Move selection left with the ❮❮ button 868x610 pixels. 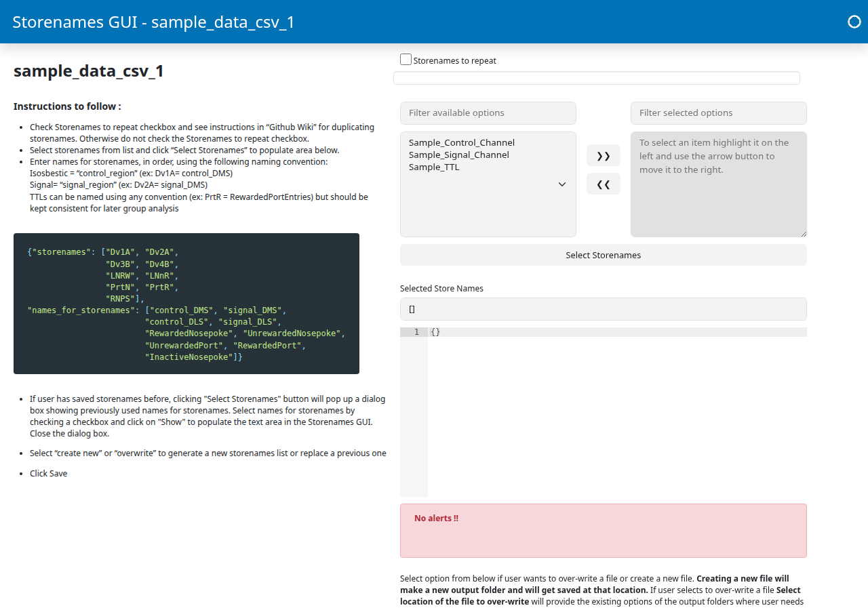pos(604,184)
